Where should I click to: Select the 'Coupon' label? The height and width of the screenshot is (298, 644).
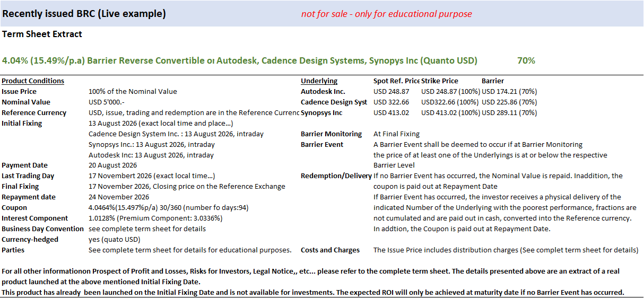point(14,208)
